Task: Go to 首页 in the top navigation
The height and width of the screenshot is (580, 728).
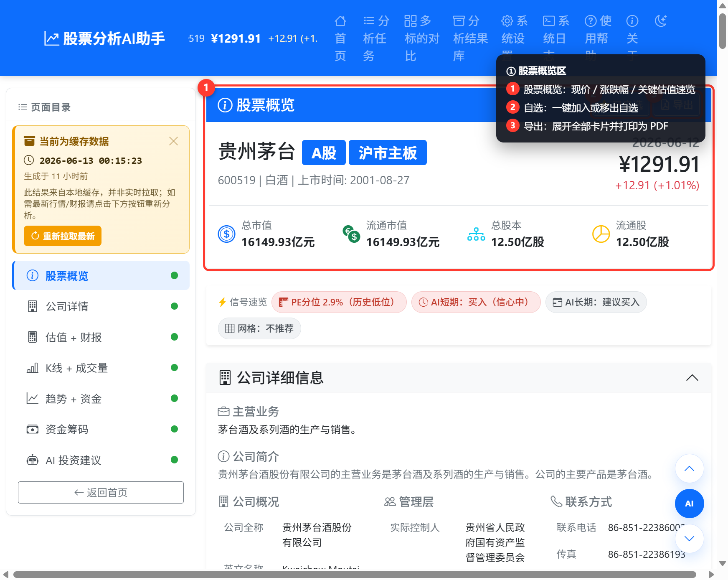Action: point(340,38)
